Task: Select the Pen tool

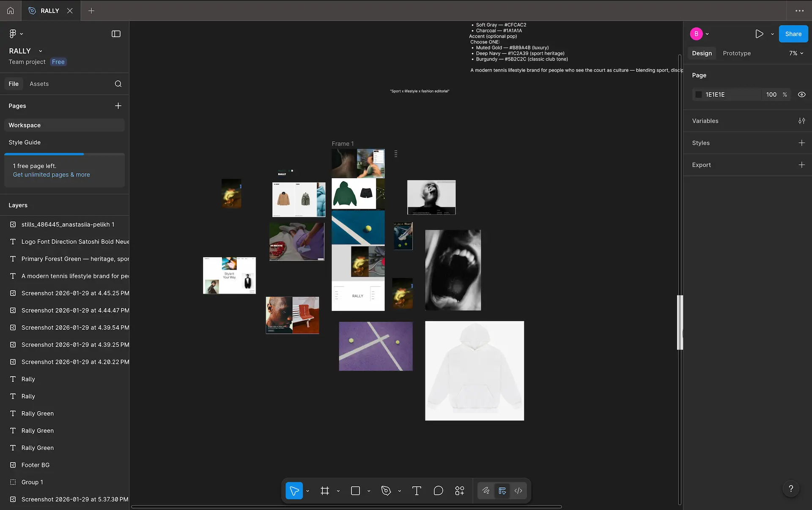Action: click(386, 491)
